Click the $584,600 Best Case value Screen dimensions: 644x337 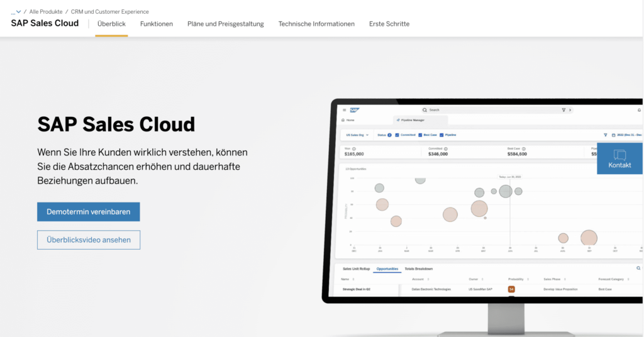coord(517,154)
